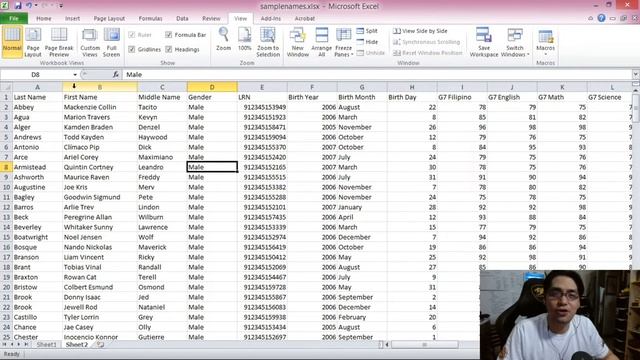Open Custom Views dialog
640x360 pixels.
click(90, 42)
